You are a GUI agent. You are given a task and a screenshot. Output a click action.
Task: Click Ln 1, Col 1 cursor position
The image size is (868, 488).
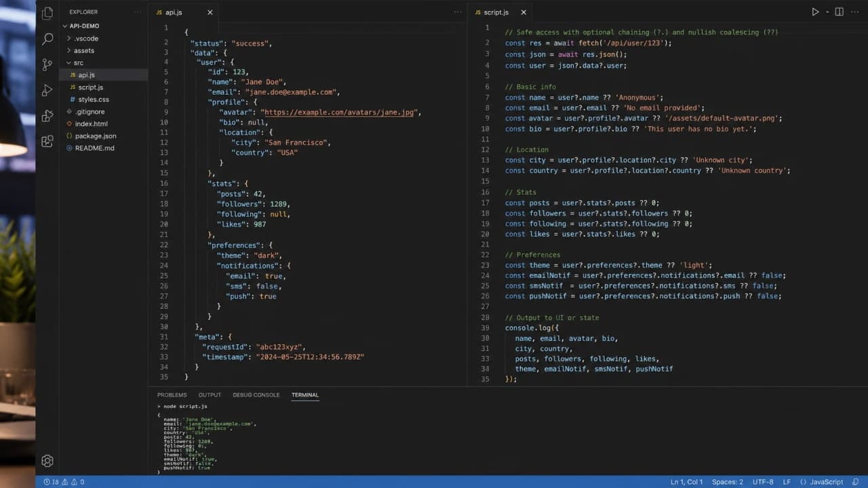pos(686,482)
